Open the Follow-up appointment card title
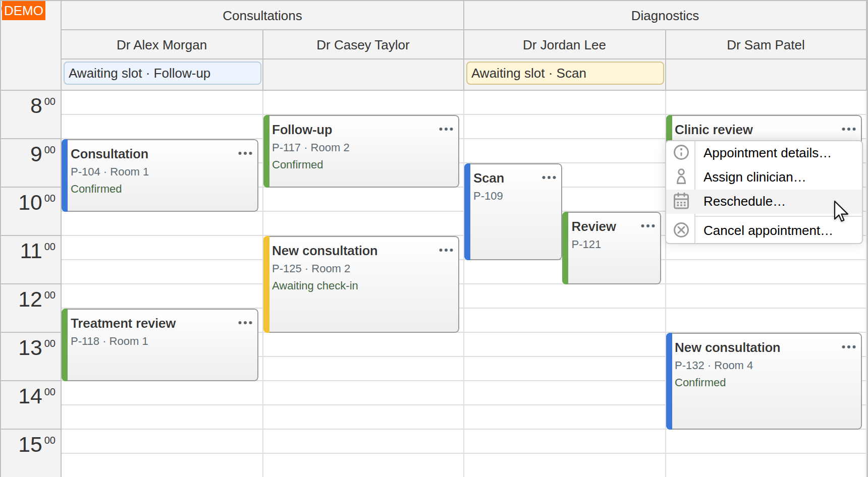The width and height of the screenshot is (868, 477). point(302,130)
